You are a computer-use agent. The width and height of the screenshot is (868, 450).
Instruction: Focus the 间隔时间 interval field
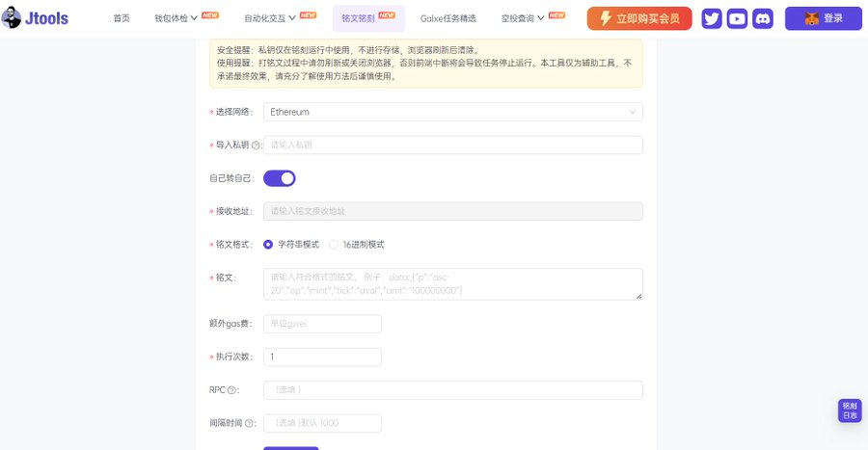(323, 423)
